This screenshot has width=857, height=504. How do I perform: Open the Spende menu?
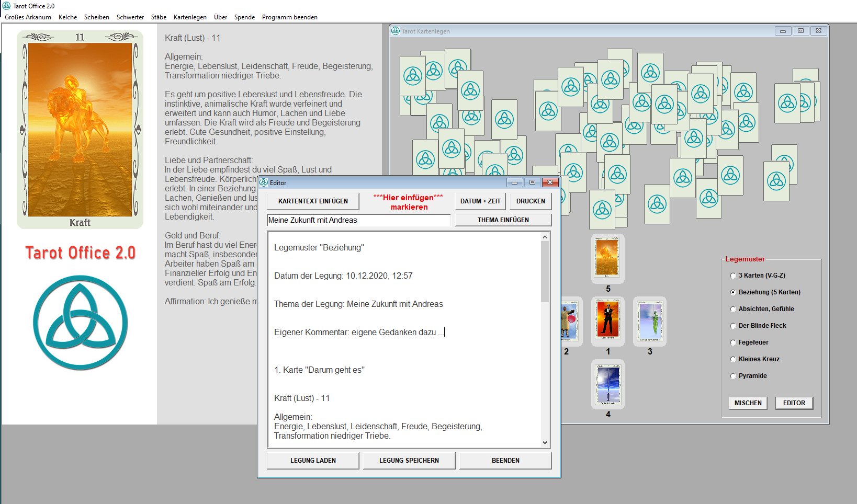(x=244, y=17)
